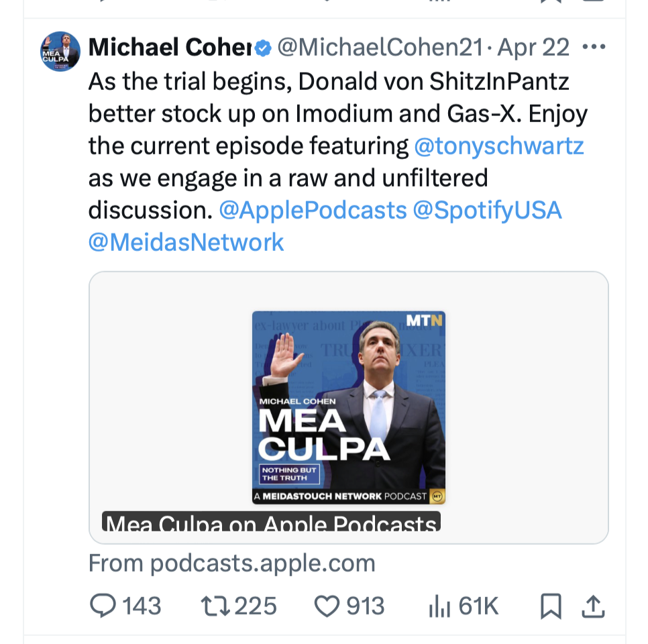This screenshot has height=644, width=648.
Task: Like the Mea Culpa podcast tweet
Action: tap(327, 606)
